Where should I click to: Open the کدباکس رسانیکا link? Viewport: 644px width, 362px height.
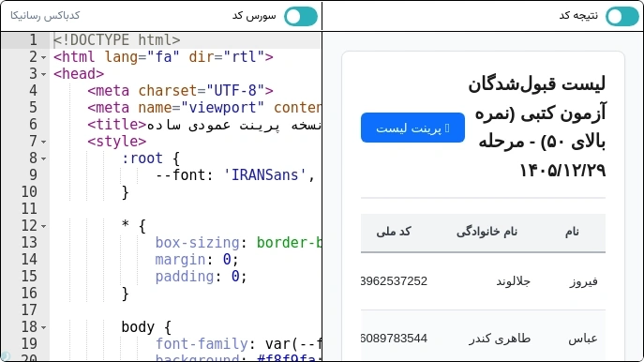(x=45, y=16)
